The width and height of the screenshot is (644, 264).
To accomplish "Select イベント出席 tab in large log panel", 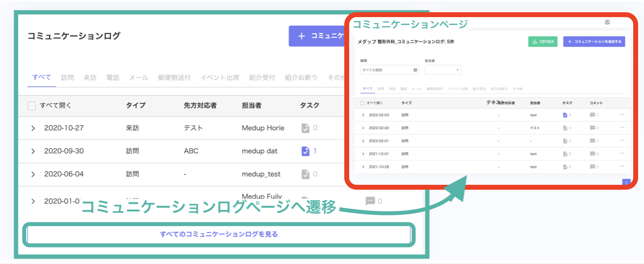I will pyautogui.click(x=220, y=77).
